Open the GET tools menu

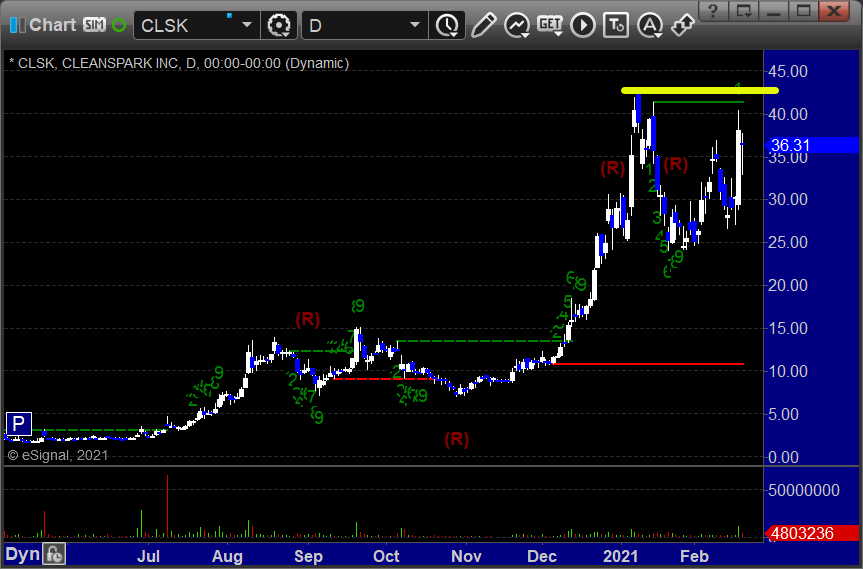pyautogui.click(x=550, y=25)
